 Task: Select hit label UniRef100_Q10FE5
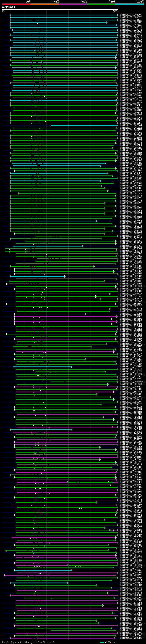131,82
